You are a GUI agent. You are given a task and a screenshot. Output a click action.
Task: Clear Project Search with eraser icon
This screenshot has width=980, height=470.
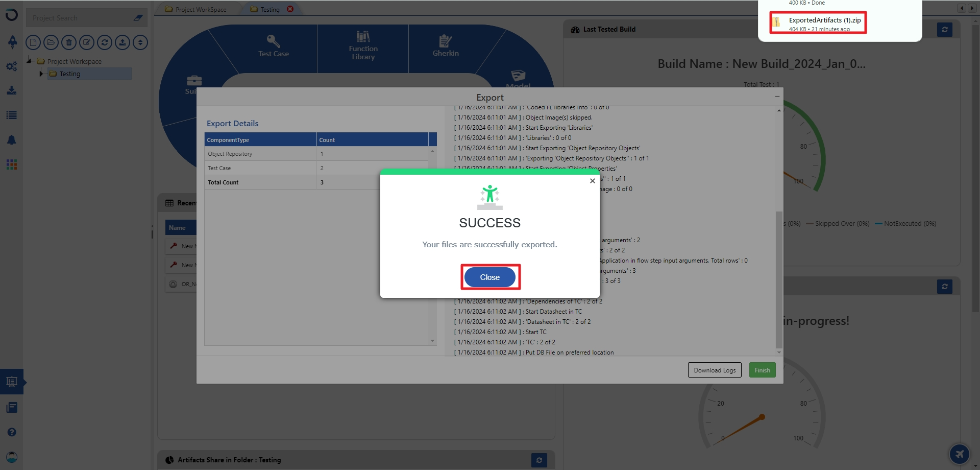click(x=138, y=18)
